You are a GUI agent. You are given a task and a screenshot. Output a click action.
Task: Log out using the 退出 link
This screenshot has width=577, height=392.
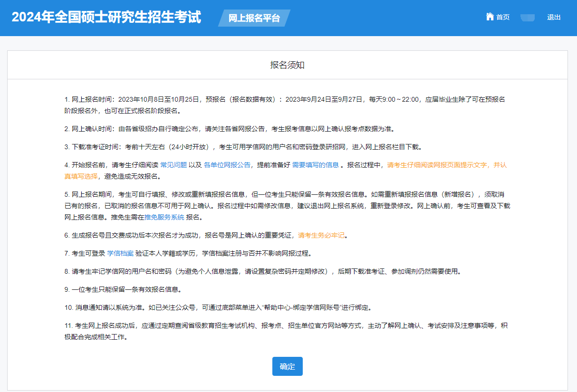[x=554, y=17]
